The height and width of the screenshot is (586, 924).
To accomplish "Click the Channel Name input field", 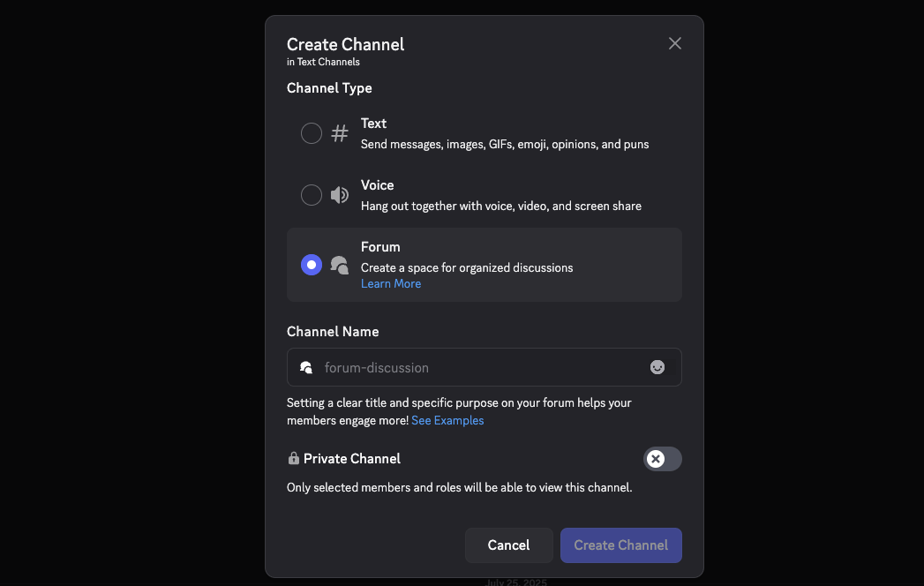I will tap(477, 367).
